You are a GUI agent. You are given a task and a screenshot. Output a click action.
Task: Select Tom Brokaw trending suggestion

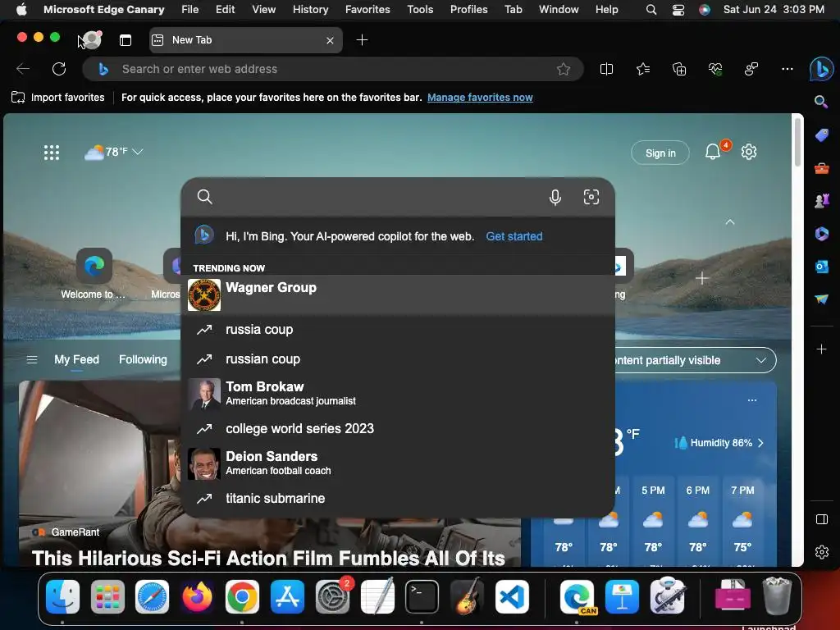[398, 394]
